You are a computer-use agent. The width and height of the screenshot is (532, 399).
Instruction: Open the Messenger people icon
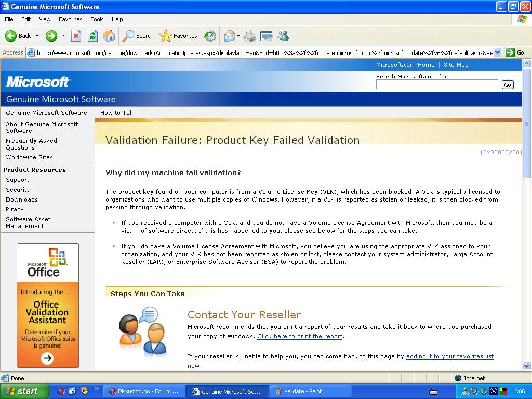pyautogui.click(x=283, y=36)
